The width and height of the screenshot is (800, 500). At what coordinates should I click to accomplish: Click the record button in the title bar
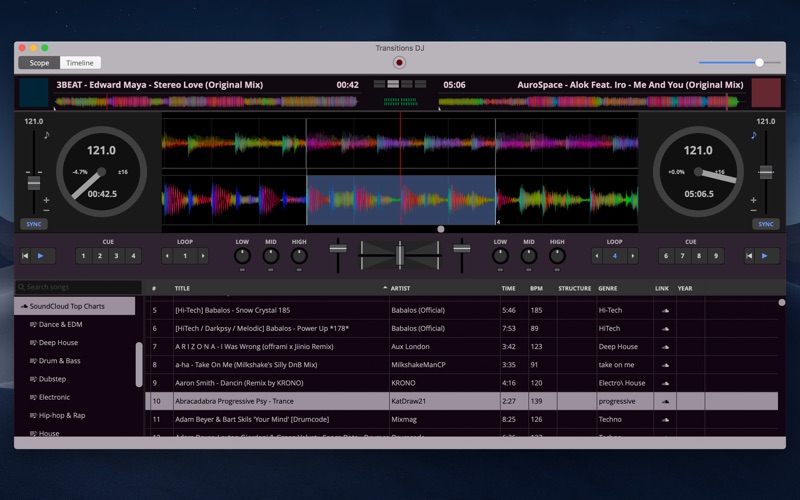399,62
